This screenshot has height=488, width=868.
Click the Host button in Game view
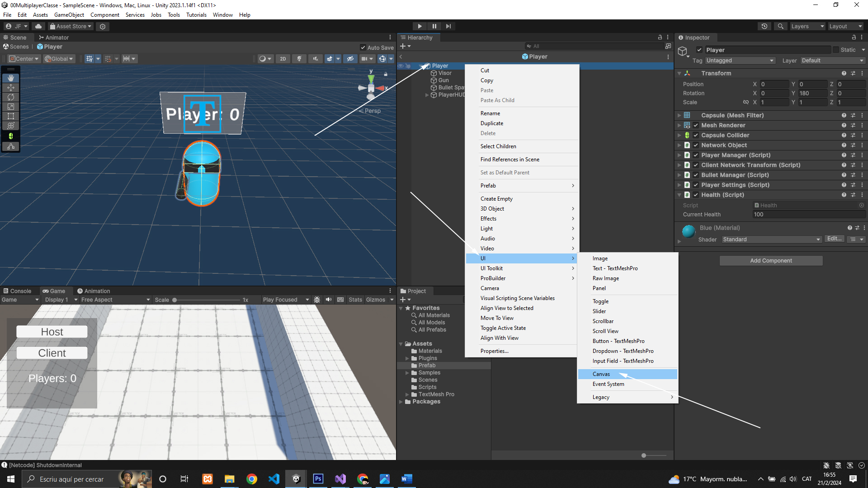coord(52,332)
